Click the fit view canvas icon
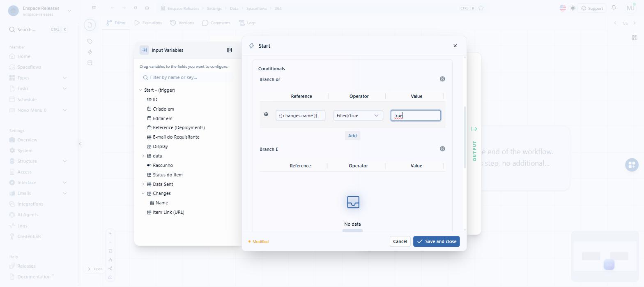 point(110,251)
